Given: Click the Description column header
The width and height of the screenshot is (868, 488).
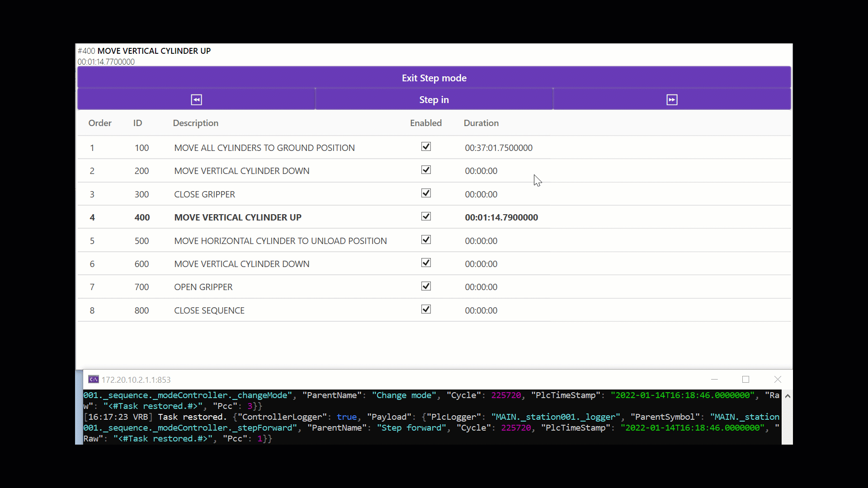Looking at the screenshot, I should tap(195, 123).
